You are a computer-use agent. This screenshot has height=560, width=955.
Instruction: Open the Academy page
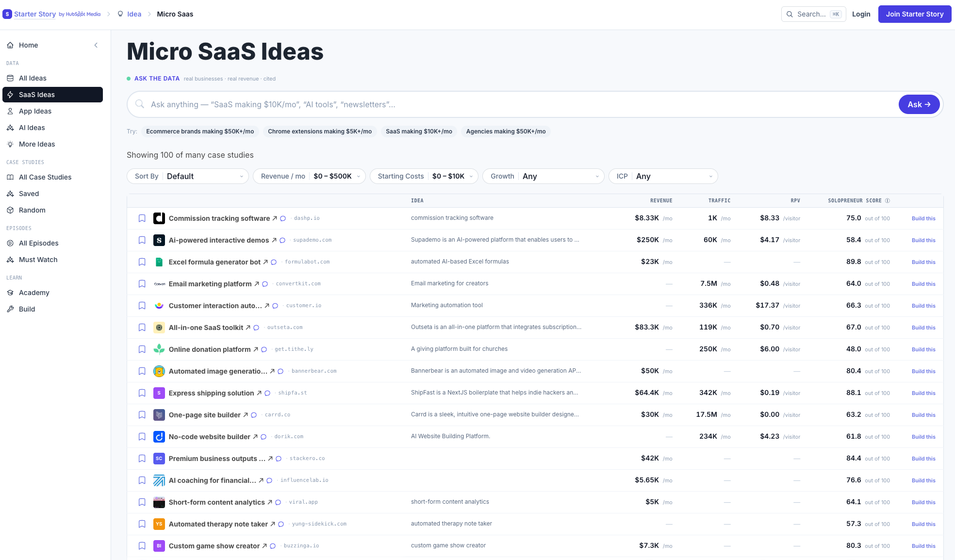[x=52, y=293]
